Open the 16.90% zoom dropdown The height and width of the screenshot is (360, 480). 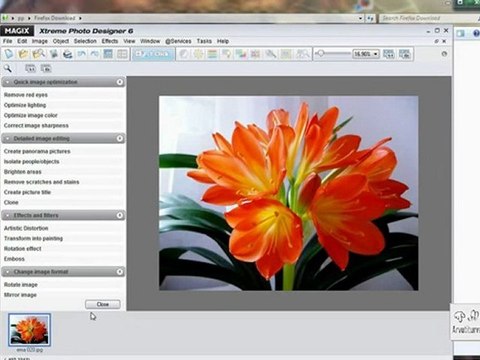(376, 54)
